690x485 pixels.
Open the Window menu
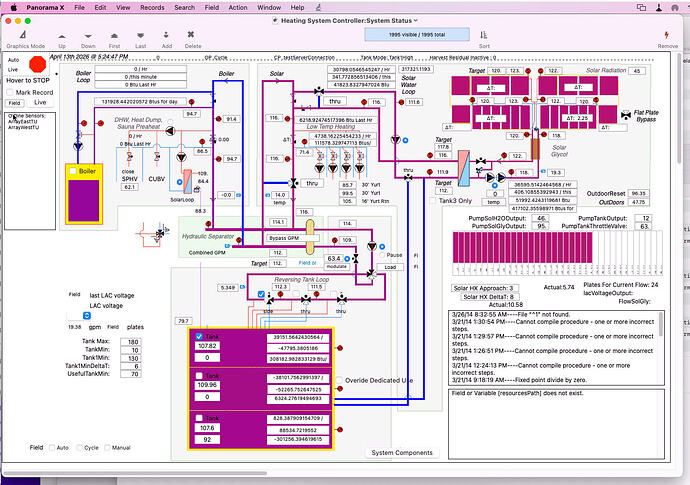click(269, 7)
